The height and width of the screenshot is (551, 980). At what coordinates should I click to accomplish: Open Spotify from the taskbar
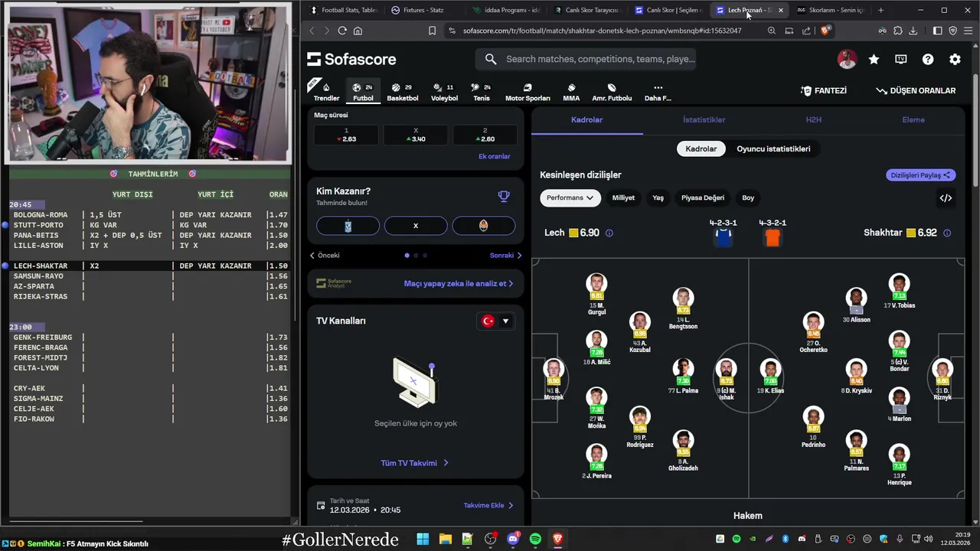535,540
